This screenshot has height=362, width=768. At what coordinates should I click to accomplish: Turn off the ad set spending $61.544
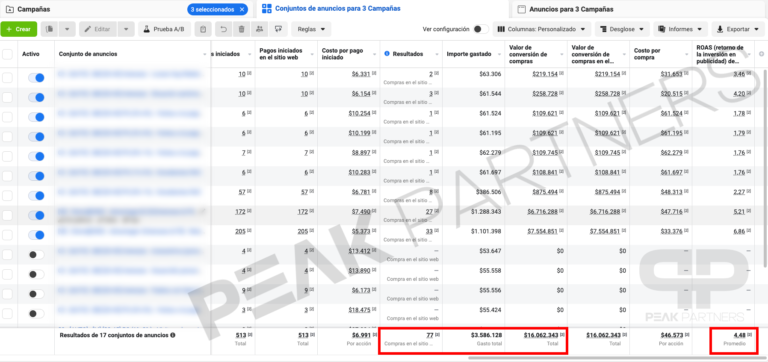[36, 97]
